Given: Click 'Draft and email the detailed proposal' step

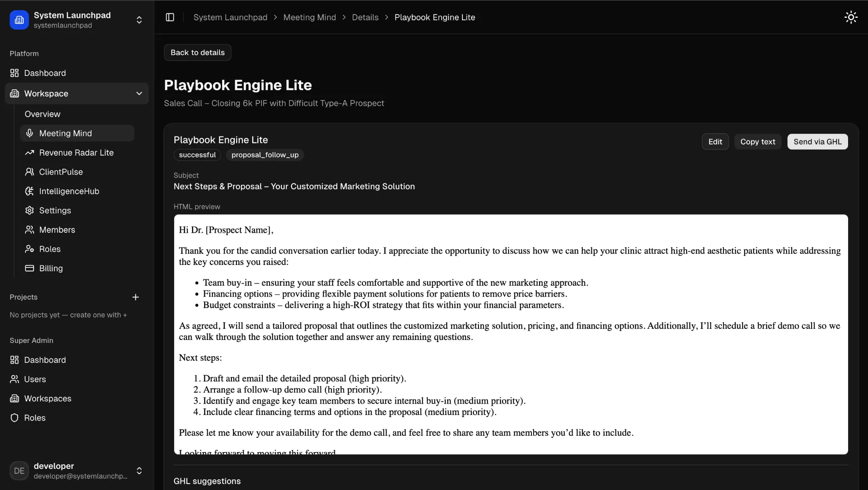Looking at the screenshot, I should (x=304, y=379).
